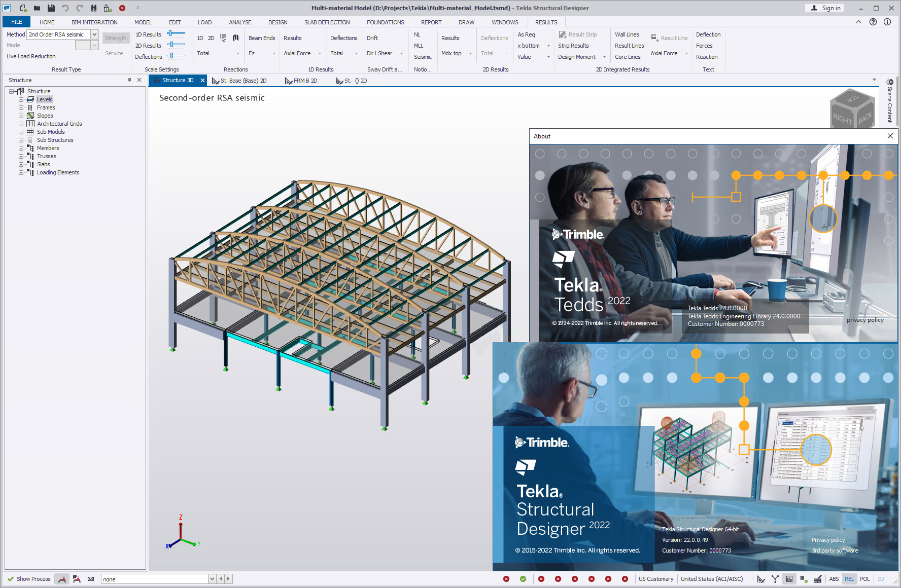This screenshot has width=901, height=588.
Task: Open the ANALYSE ribbon tab
Action: tap(240, 22)
